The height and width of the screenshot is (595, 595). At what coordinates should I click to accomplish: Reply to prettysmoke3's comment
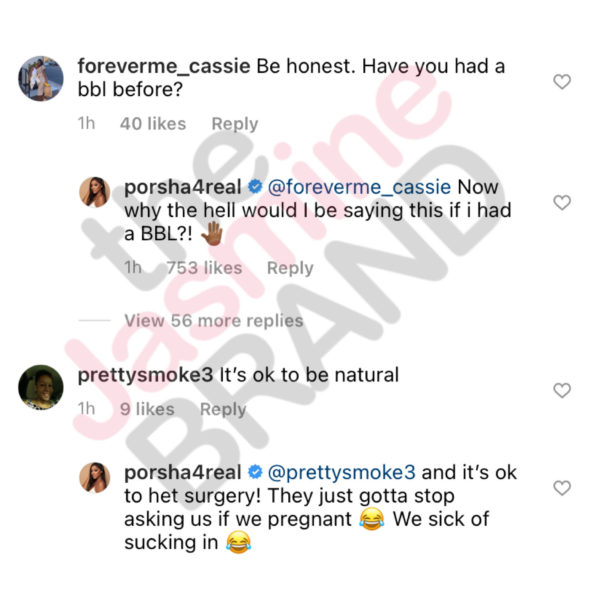point(223,409)
